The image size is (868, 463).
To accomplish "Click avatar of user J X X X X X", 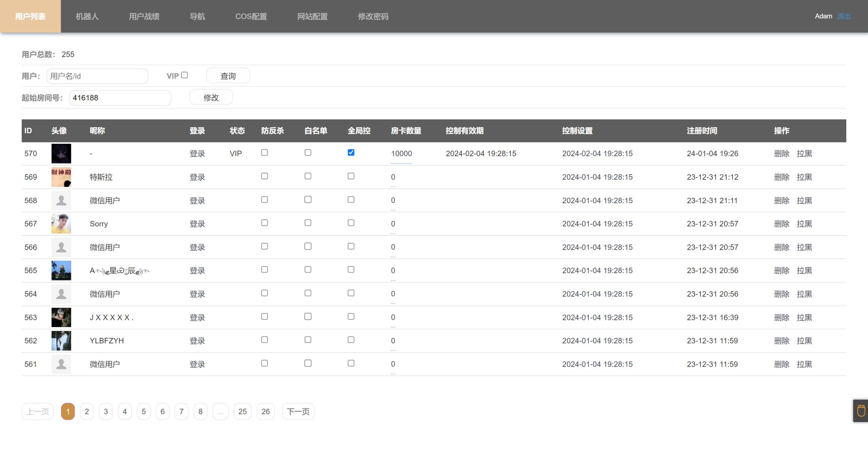I will click(x=61, y=317).
